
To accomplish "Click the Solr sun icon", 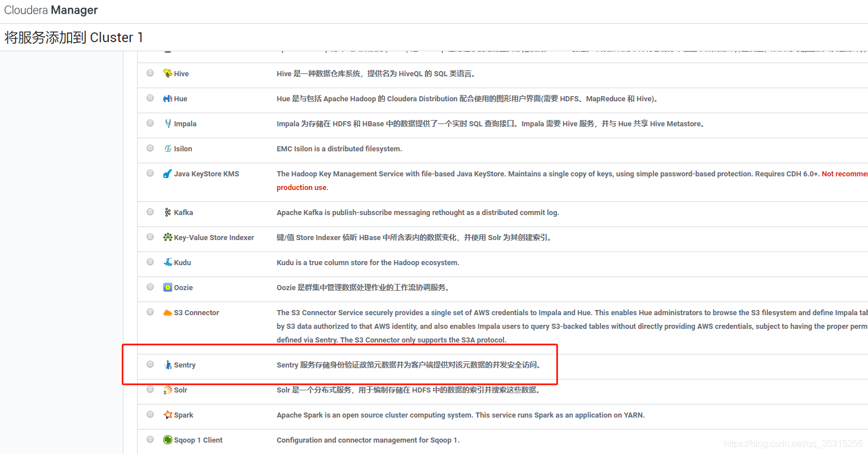I will point(168,390).
